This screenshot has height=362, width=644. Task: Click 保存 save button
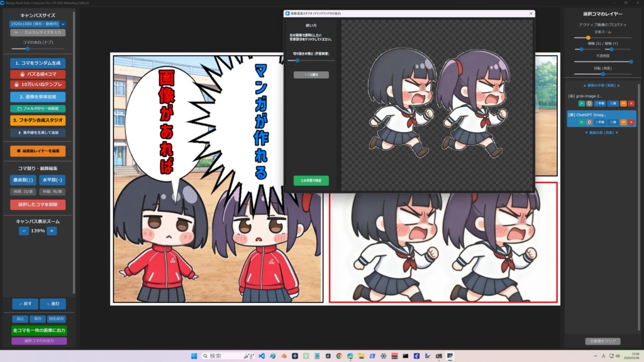(38, 319)
